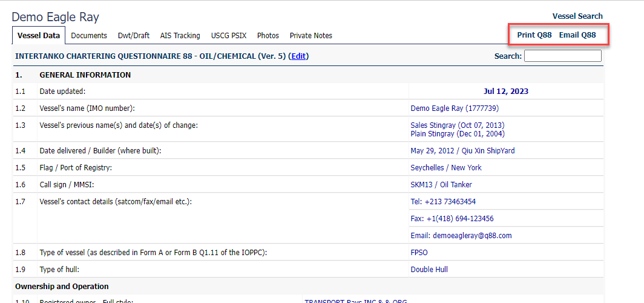
Task: Click Sales Stingray (Oct 07, 2013)
Action: pos(458,125)
